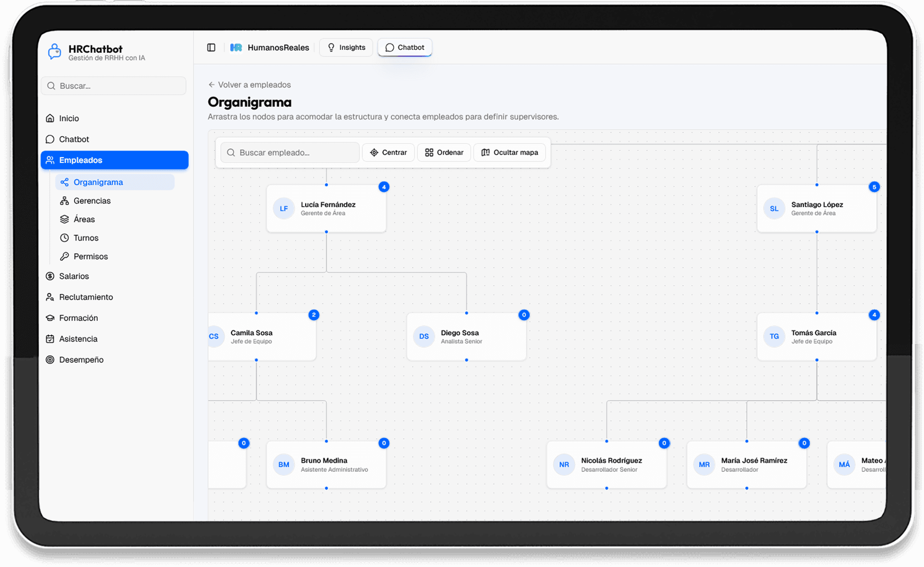This screenshot has height=567, width=924.
Task: Toggle map visibility with Ocultar mapa
Action: [510, 152]
